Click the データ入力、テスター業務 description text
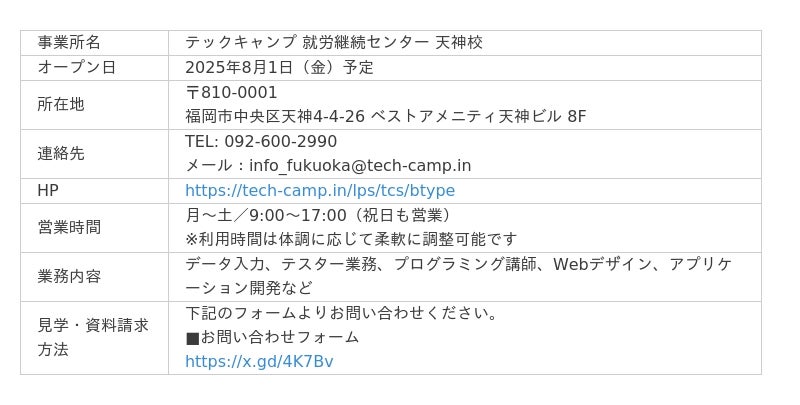Image resolution: width=800 pixels, height=405 pixels. (459, 276)
